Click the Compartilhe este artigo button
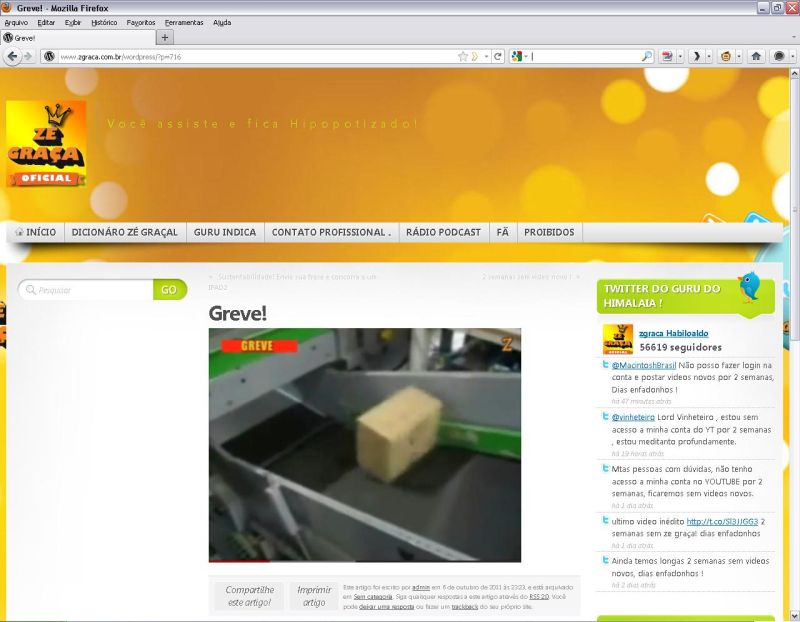The height and width of the screenshot is (622, 800). click(249, 597)
